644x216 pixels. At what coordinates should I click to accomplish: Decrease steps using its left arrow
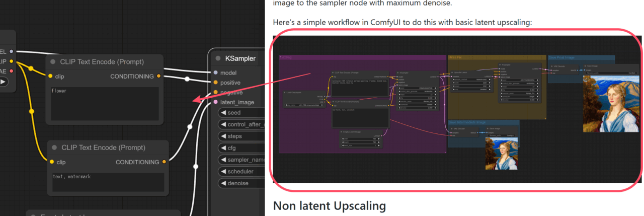(x=223, y=136)
